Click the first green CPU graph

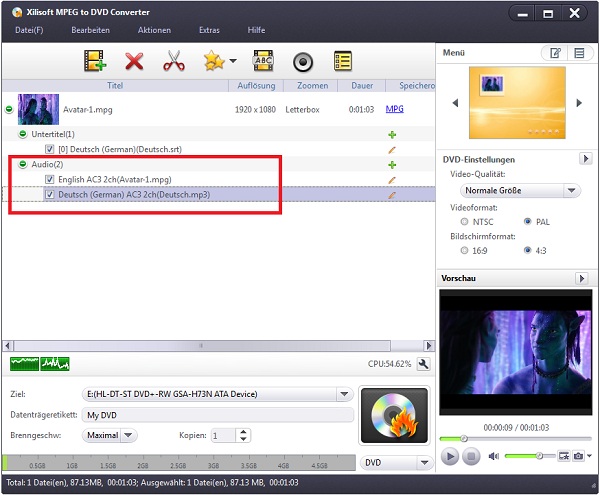point(24,364)
